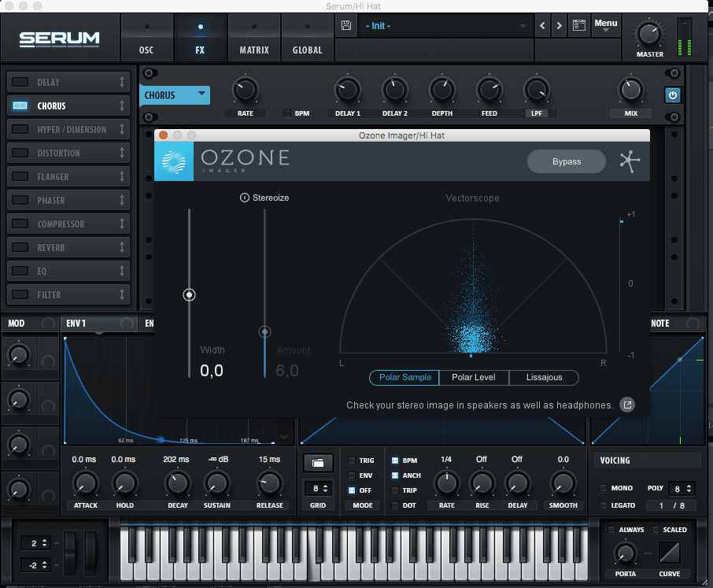713x588 pixels.
Task: Switch to the OSC tab
Action: point(146,37)
